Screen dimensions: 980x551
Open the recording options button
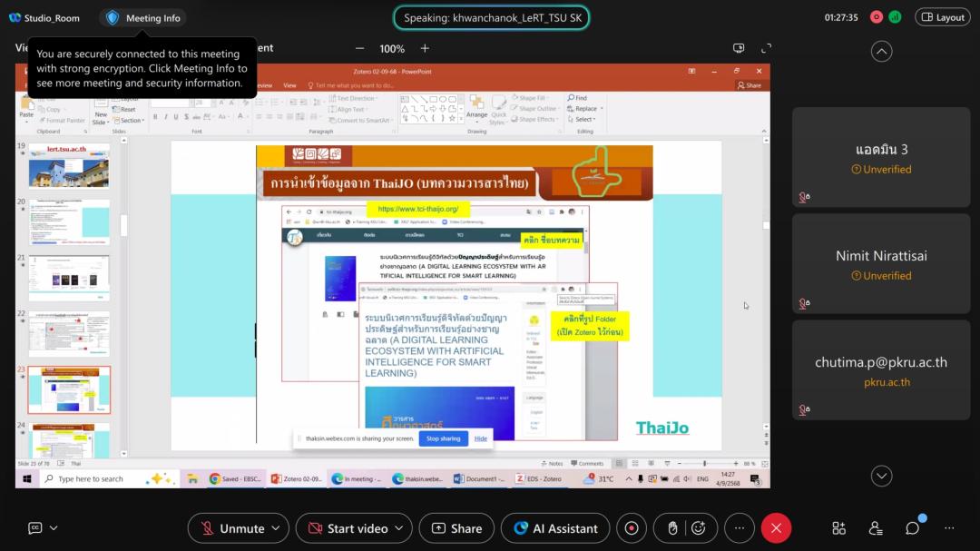tap(632, 528)
